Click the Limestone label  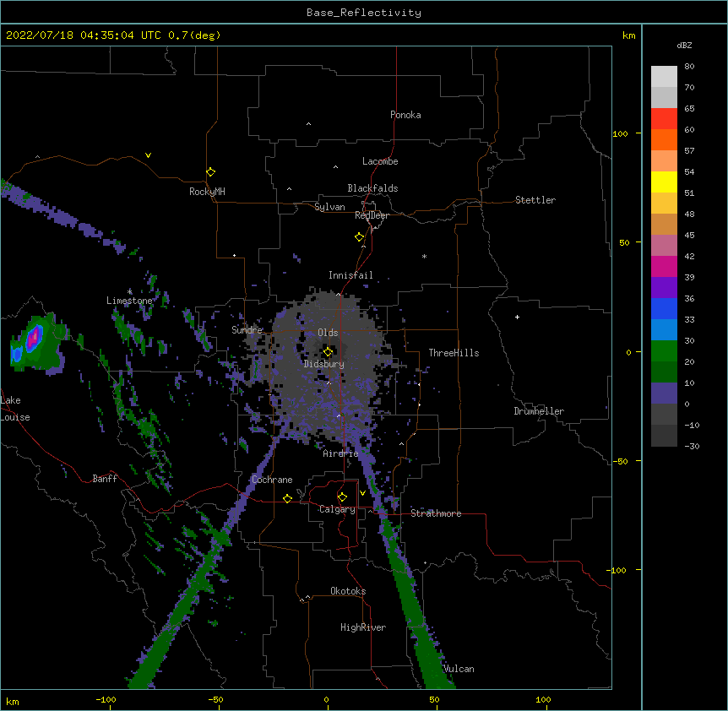point(129,301)
